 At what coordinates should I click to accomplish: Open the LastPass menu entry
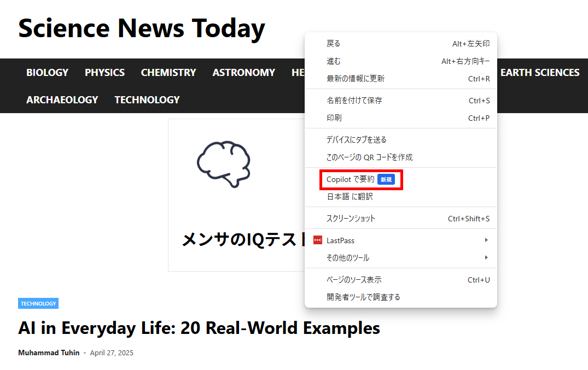tap(401, 240)
